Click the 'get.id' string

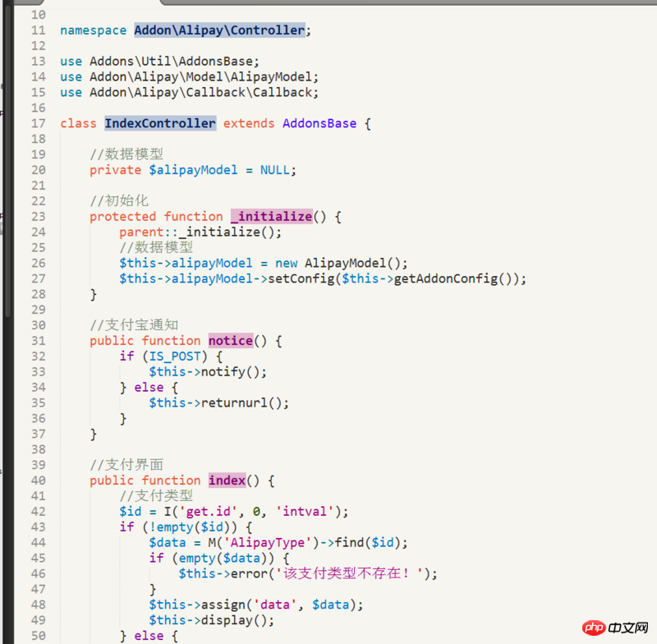pos(209,512)
